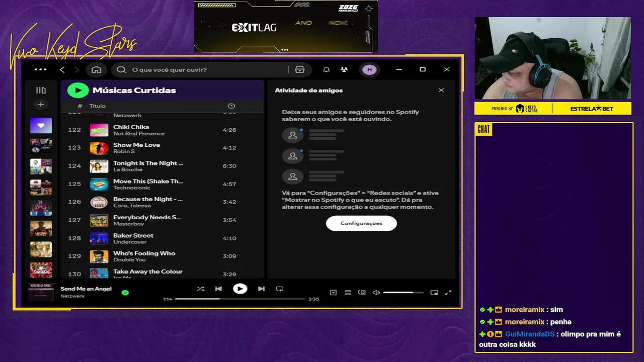Click the 'Título' column header
This screenshot has width=644, height=362.
[98, 106]
